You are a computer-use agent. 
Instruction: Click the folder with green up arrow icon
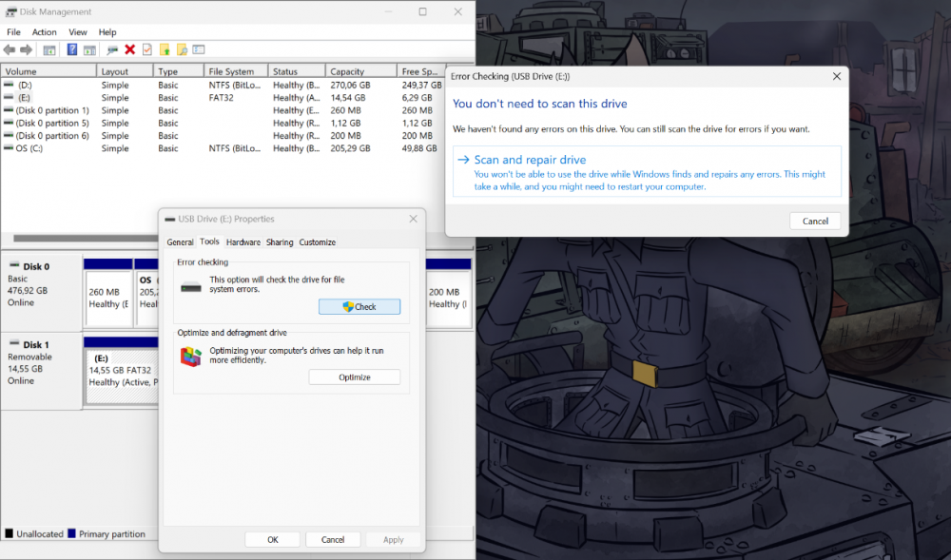165,49
